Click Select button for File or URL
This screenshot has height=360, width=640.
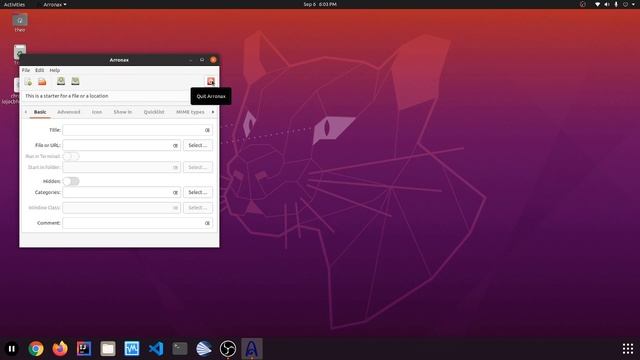198,145
